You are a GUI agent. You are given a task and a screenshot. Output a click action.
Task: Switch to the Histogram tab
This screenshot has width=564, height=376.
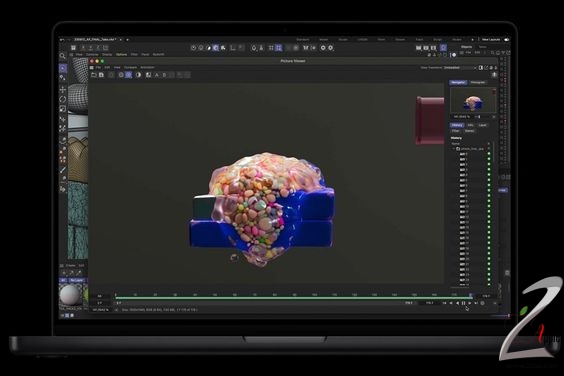click(478, 82)
